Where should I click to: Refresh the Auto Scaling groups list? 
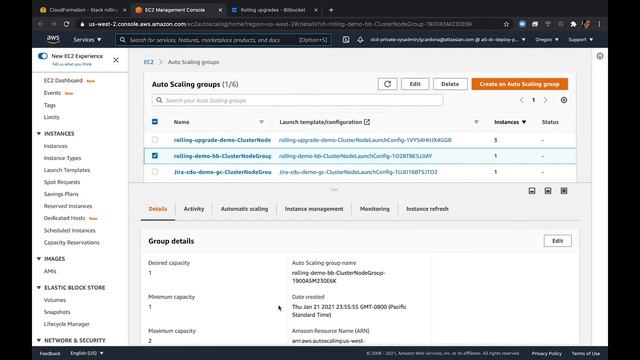387,84
